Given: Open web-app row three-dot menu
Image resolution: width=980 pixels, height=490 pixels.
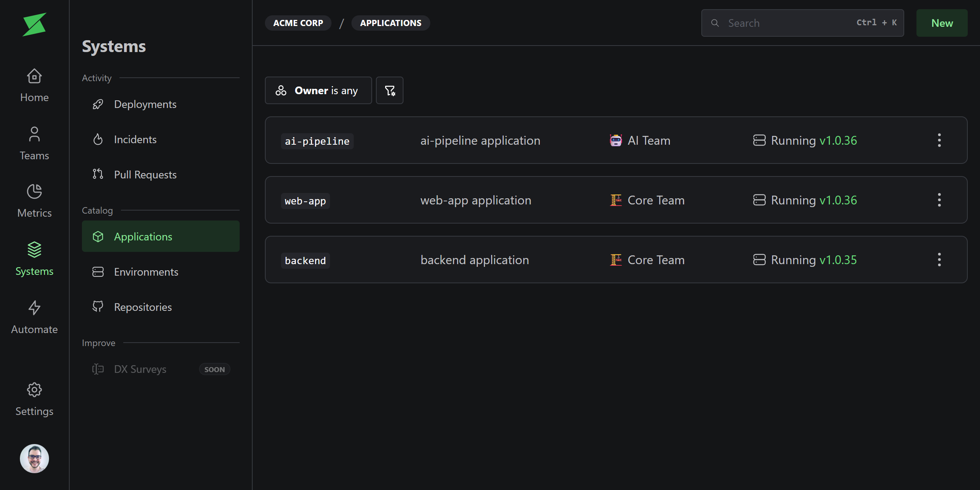Looking at the screenshot, I should pos(939,200).
